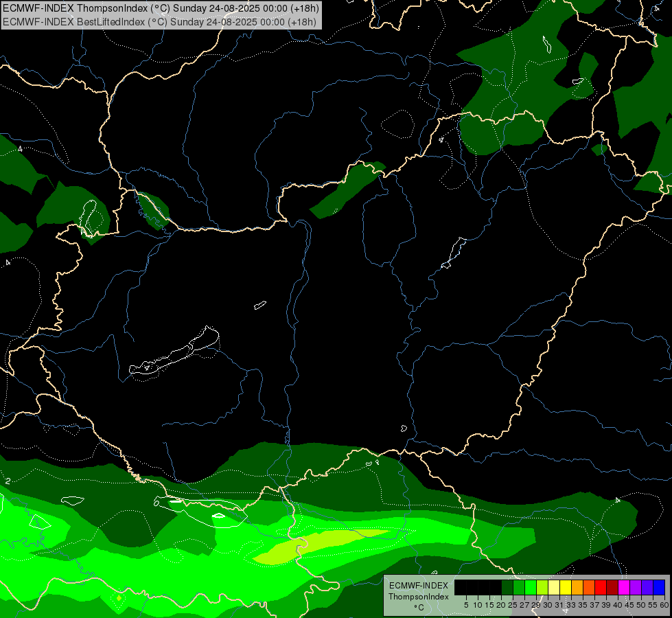
Task: Click legend scale value 29
Action: (536, 605)
